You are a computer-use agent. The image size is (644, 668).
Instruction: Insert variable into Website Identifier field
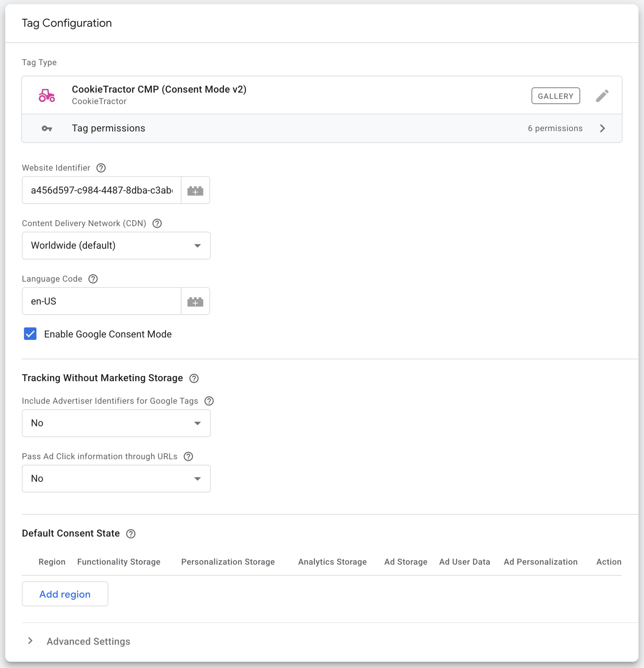pyautogui.click(x=195, y=190)
